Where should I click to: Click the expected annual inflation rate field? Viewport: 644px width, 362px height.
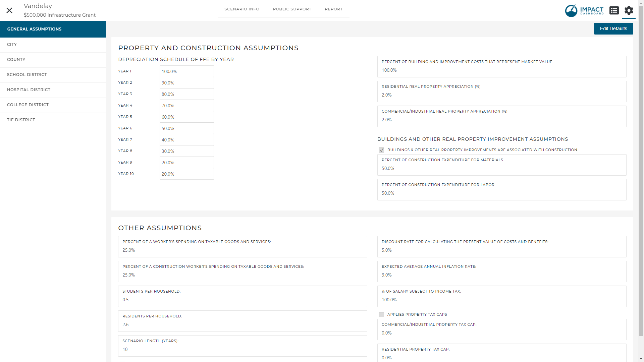(502, 271)
